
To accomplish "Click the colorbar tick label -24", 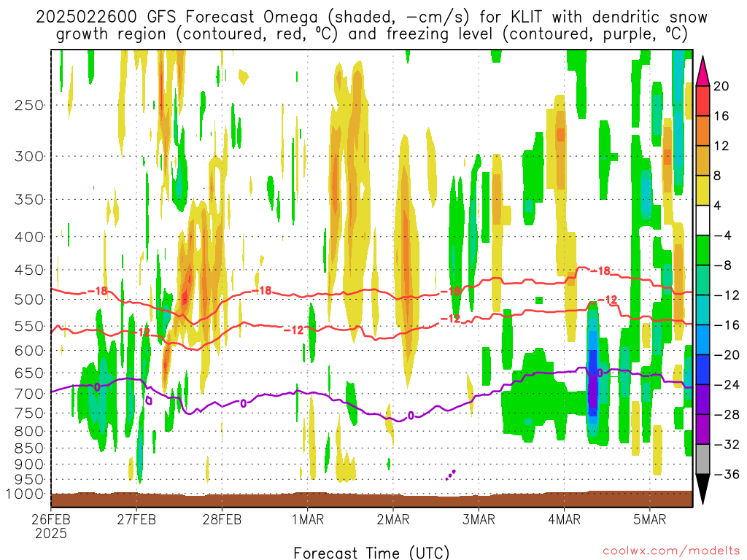I will pyautogui.click(x=727, y=385).
